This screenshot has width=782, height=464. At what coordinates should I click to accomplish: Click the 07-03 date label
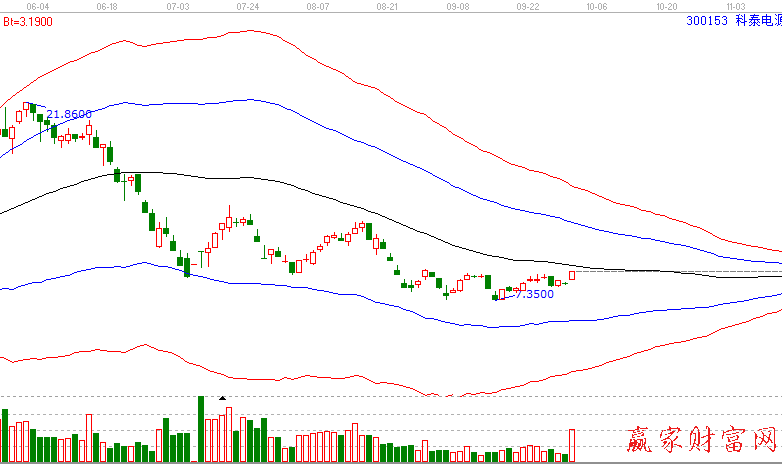click(179, 6)
